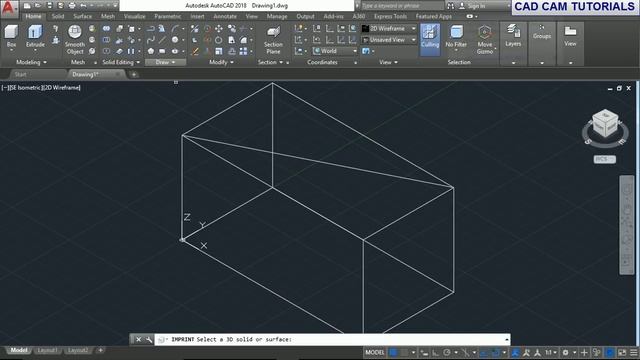640x360 pixels.
Task: Open the 2D Wireframe visual style dropdown
Action: (x=389, y=29)
